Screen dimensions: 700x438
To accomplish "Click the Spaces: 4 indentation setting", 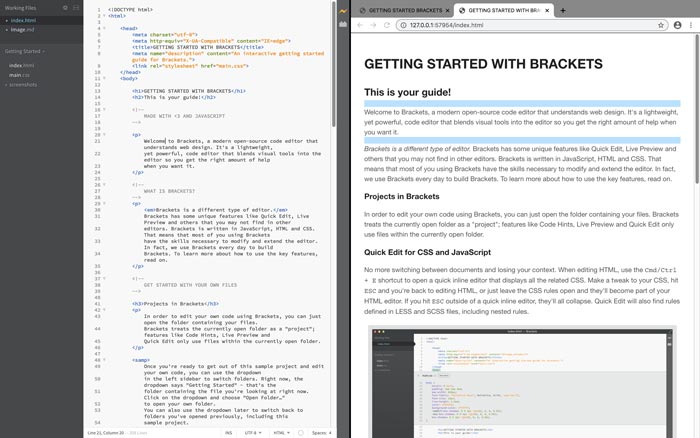I will point(321,433).
